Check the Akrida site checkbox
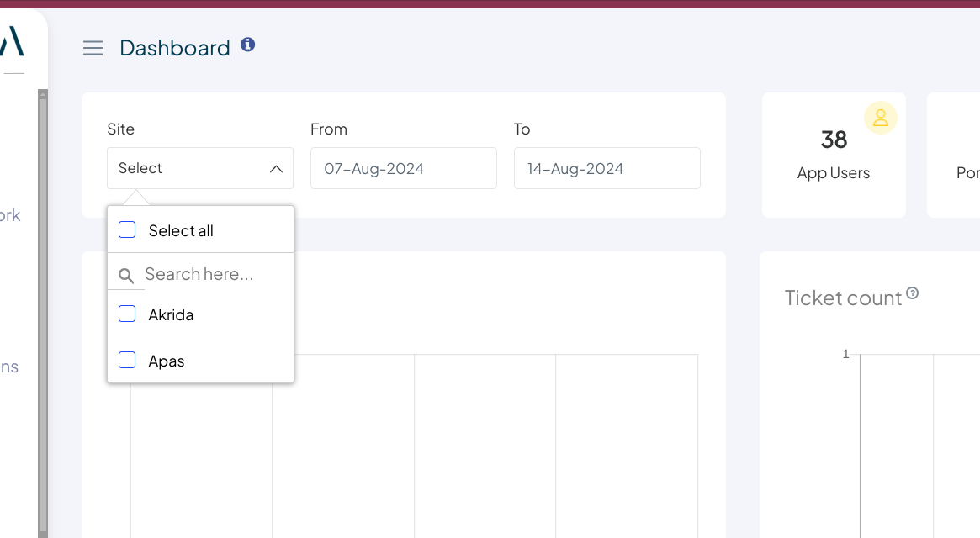Screen dimensions: 980x538 click(127, 314)
